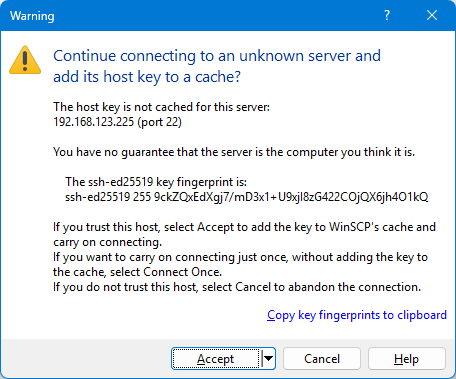Click 'If you do not trust this host' sentence
456x379 pixels.
click(x=237, y=287)
